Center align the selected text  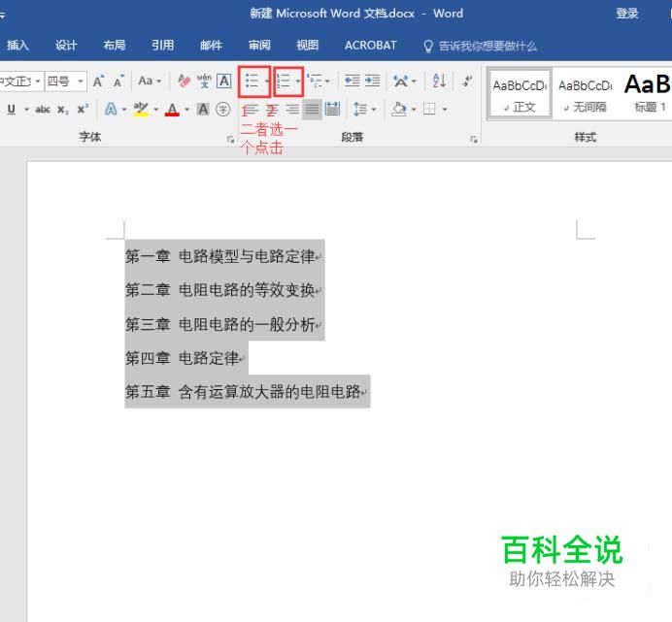[272, 110]
